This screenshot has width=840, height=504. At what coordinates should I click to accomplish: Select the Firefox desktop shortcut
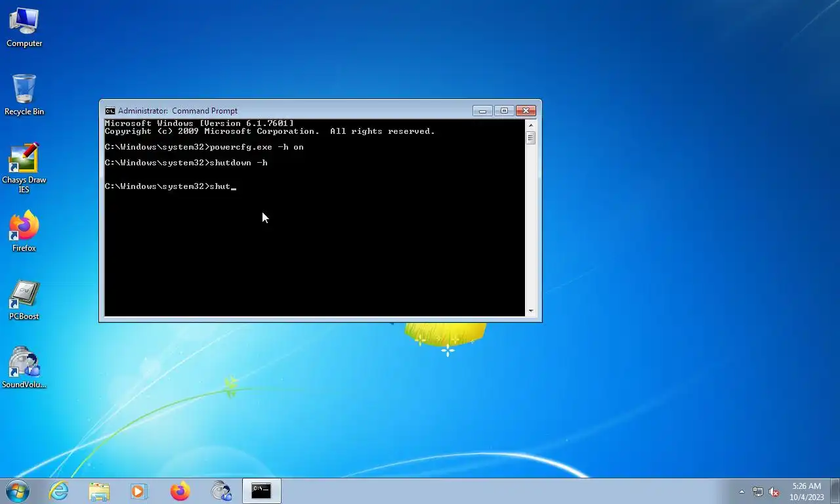point(24,231)
